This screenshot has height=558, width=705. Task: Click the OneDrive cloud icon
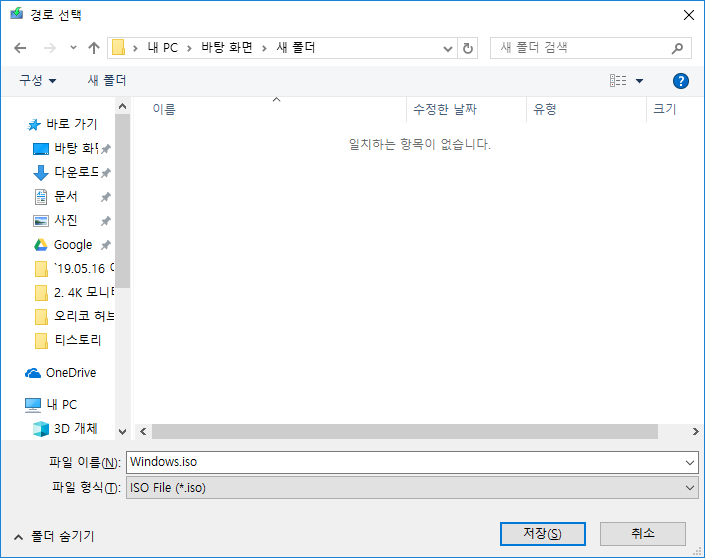[33, 373]
